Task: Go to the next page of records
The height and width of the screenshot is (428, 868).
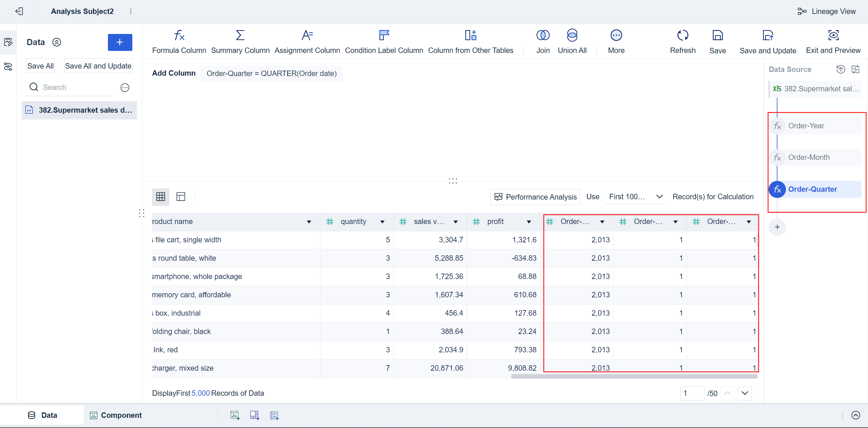Action: (x=745, y=393)
